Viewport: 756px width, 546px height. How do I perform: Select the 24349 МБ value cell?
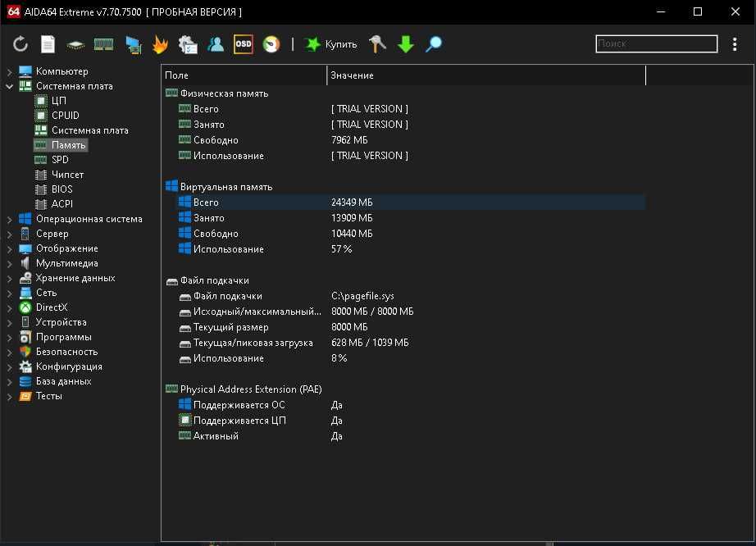352,202
